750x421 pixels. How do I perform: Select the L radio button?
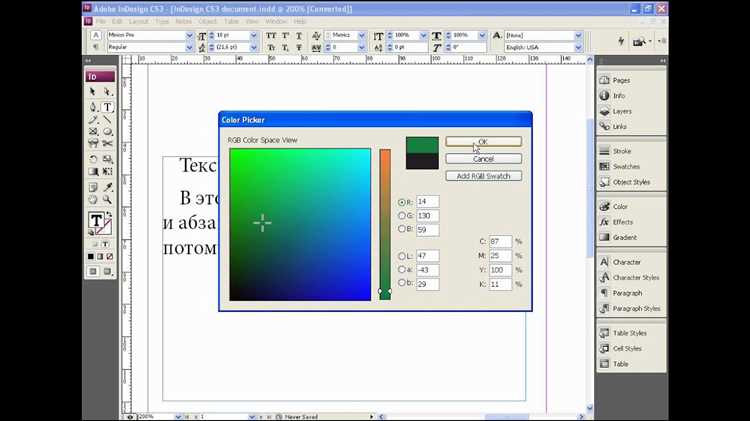coord(402,257)
